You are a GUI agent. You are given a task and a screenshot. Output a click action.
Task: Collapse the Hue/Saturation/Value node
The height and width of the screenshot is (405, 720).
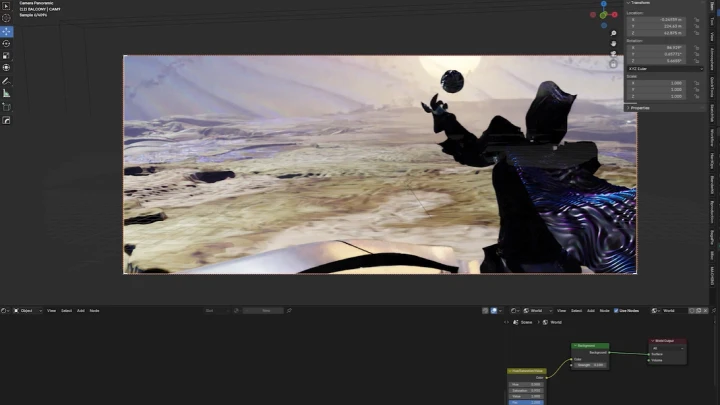click(x=510, y=371)
